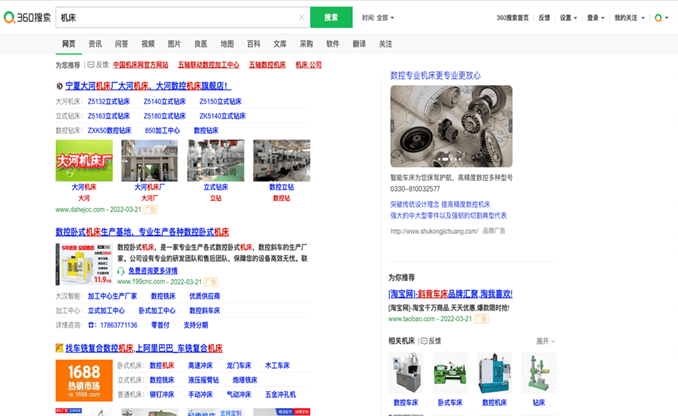
Task: Click the 大河机床厂 gate photo thumbnail
Action: (150, 160)
